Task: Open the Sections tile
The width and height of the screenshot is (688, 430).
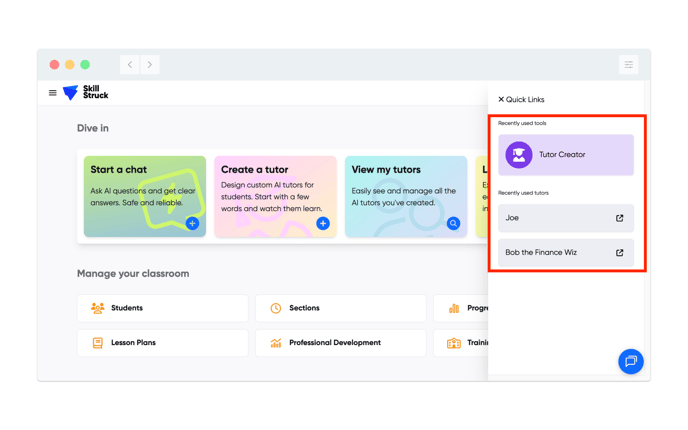Action: pyautogui.click(x=340, y=308)
